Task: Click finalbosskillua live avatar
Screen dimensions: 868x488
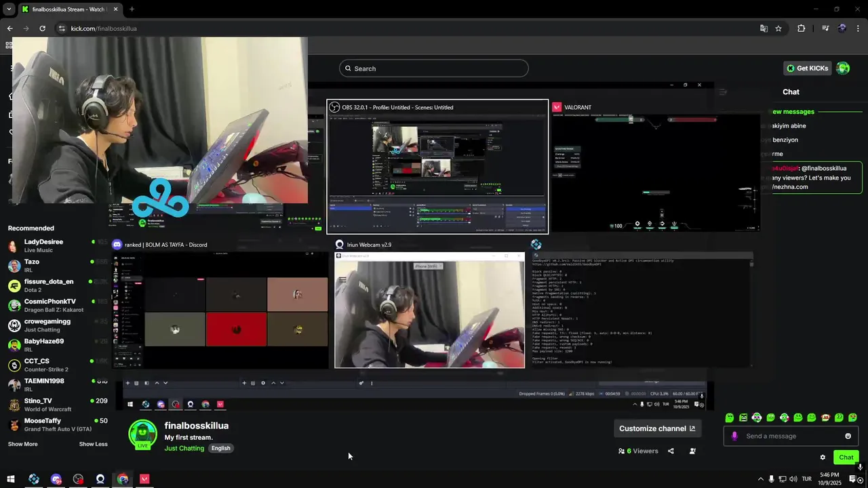Action: [x=142, y=435]
